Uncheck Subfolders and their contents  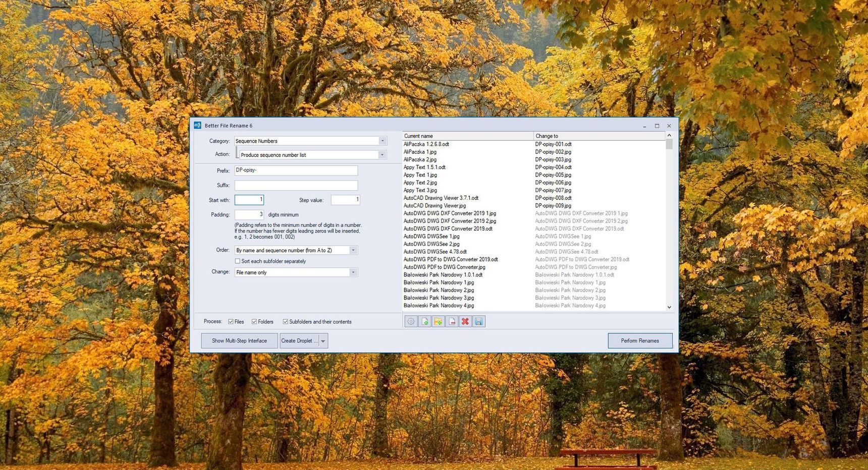pyautogui.click(x=286, y=322)
